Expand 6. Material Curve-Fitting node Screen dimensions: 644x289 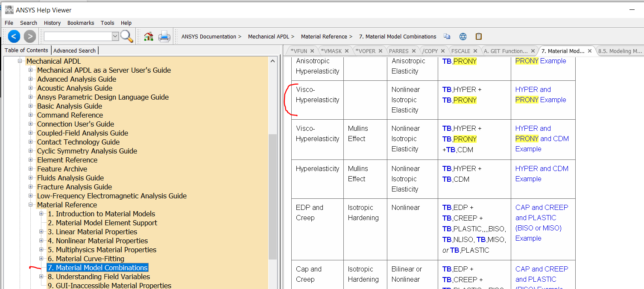41,259
